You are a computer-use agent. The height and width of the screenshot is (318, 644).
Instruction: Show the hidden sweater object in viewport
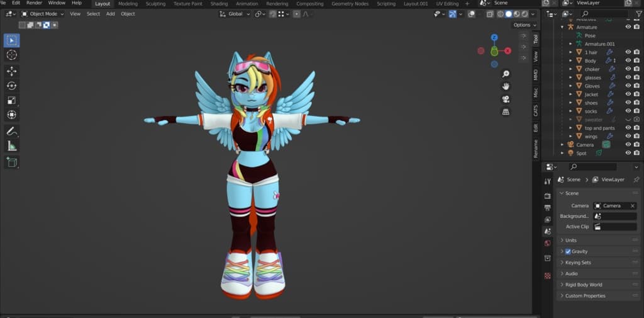pos(628,120)
